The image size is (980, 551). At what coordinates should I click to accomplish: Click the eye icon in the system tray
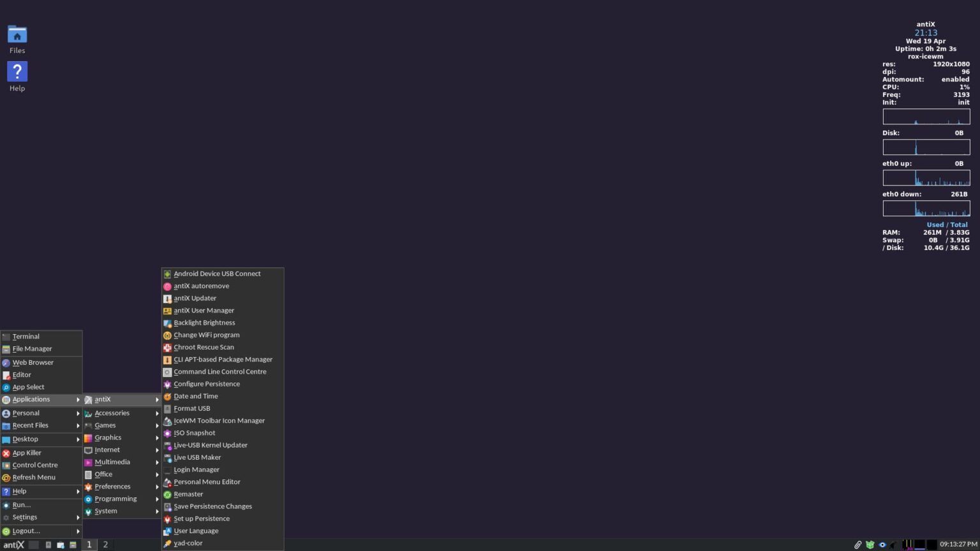click(882, 545)
